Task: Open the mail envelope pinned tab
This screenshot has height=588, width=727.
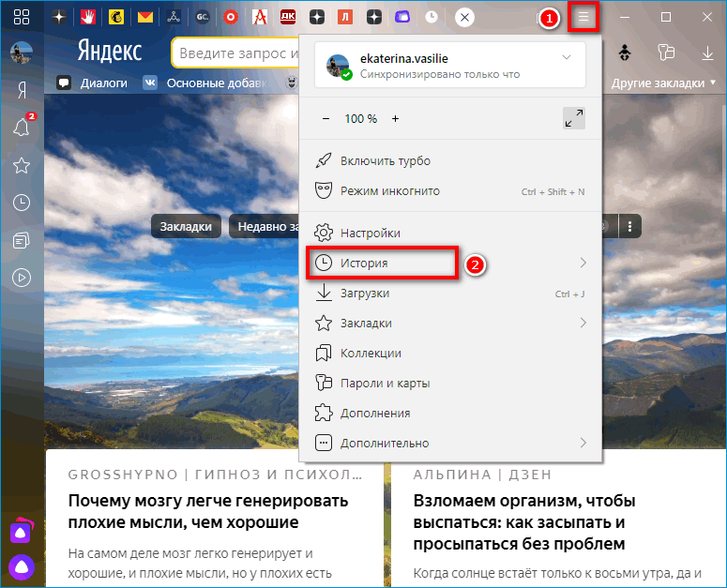Action: (145, 18)
